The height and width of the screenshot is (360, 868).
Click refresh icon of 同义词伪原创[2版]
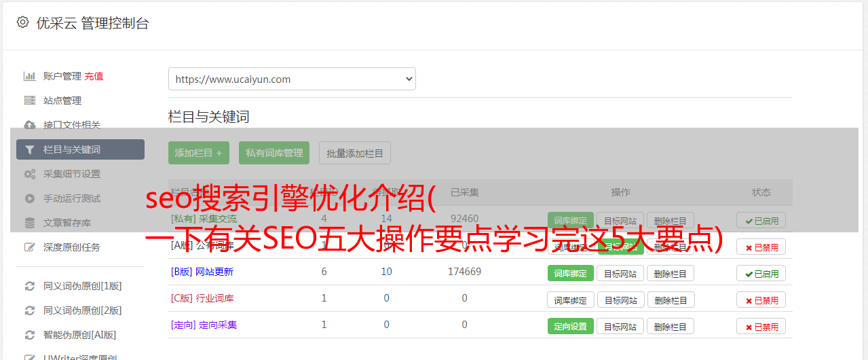[x=30, y=310]
